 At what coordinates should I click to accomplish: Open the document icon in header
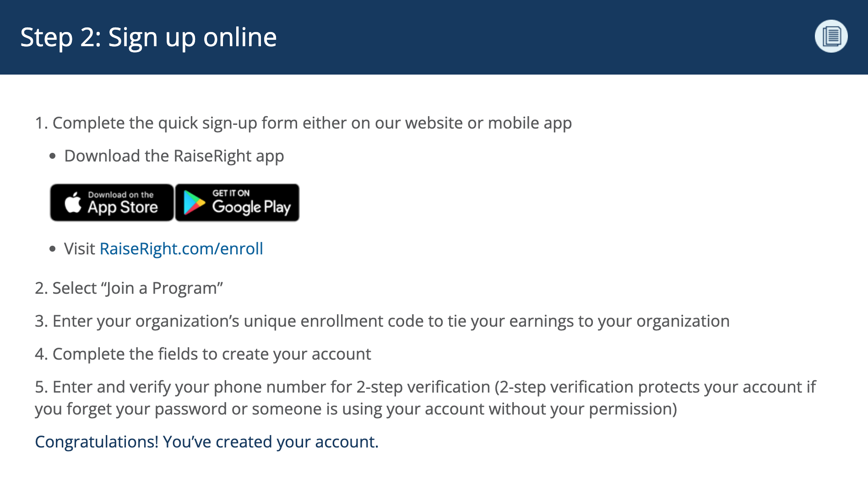coord(831,36)
